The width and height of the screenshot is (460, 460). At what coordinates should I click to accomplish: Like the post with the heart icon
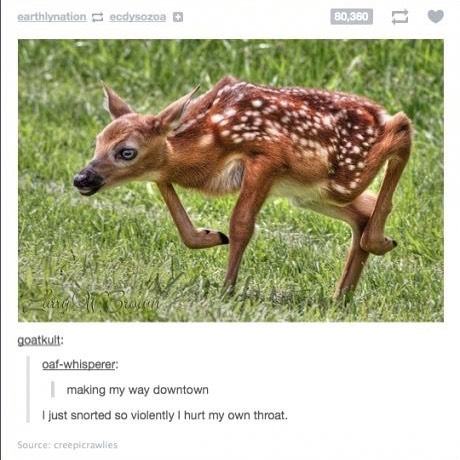point(436,16)
